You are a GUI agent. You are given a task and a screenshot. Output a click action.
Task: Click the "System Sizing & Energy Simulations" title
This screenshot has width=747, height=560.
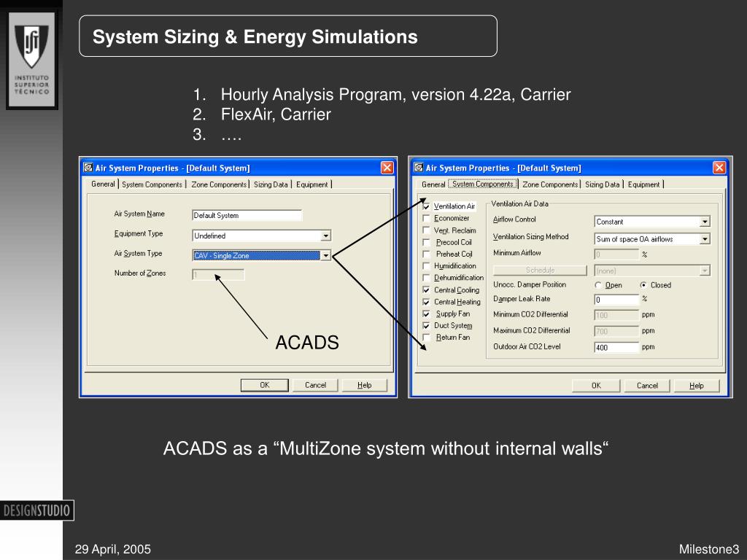(255, 36)
